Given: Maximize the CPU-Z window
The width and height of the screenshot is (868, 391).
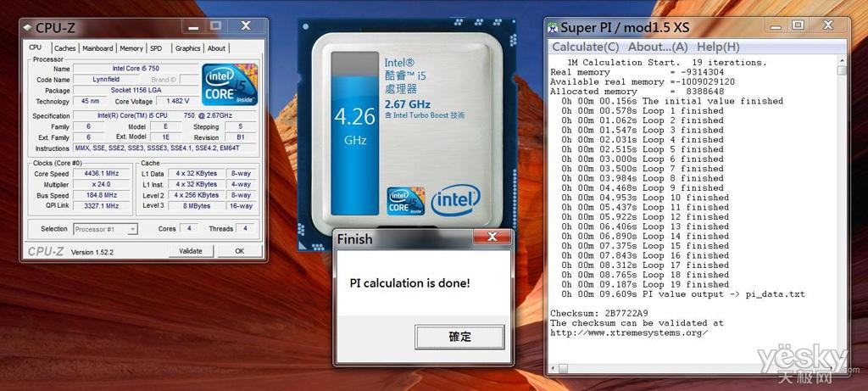Looking at the screenshot, I should [x=216, y=26].
